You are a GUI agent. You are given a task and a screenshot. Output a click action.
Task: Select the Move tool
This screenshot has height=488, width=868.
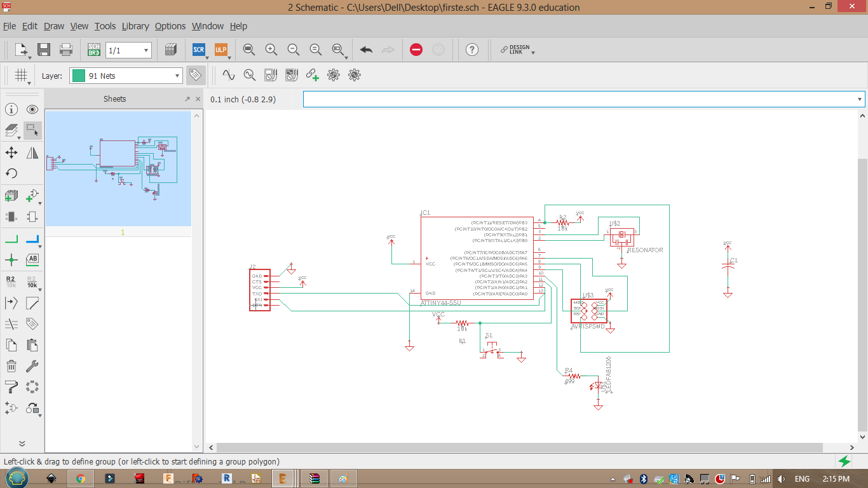coord(11,152)
